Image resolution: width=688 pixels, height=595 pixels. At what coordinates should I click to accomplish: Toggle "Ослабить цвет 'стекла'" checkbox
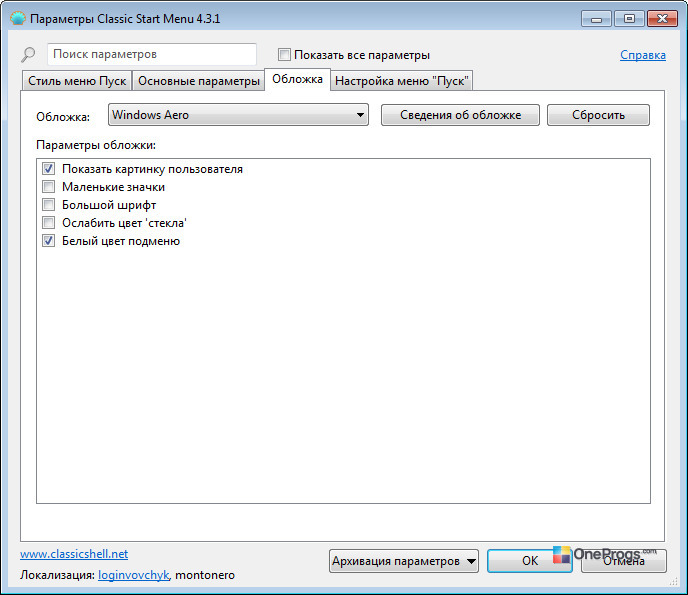[x=49, y=223]
